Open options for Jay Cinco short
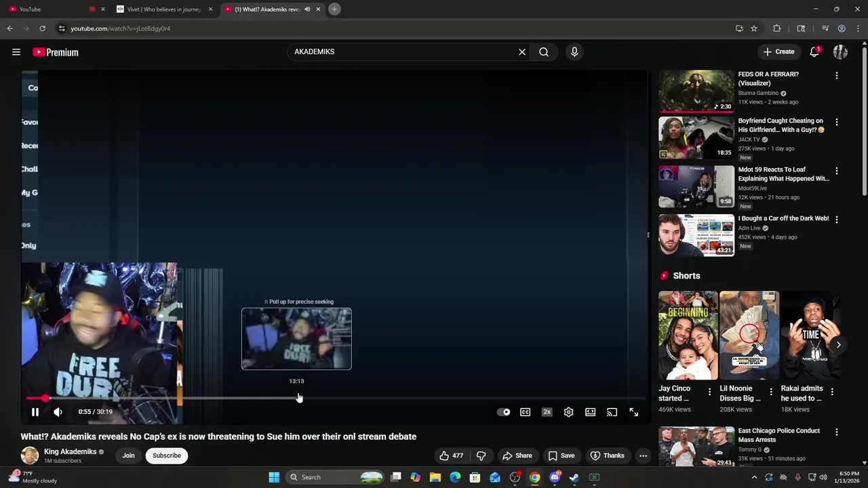Viewport: 868px width, 488px height. (710, 392)
